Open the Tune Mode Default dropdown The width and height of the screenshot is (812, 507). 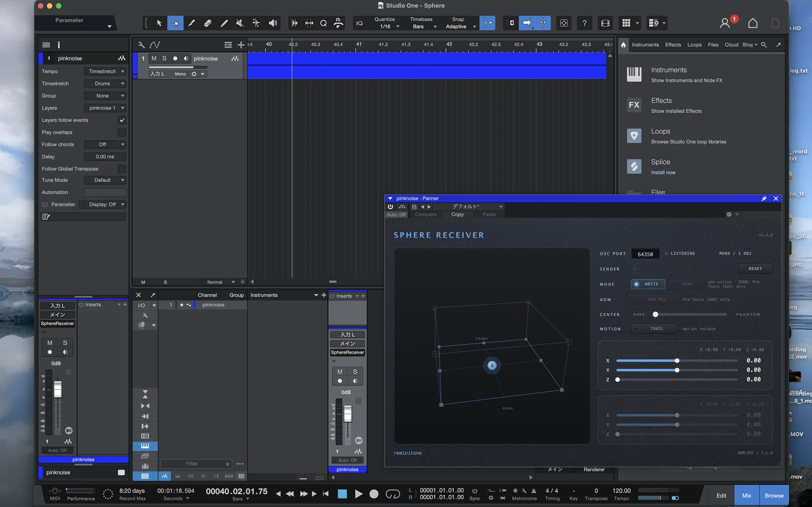105,180
